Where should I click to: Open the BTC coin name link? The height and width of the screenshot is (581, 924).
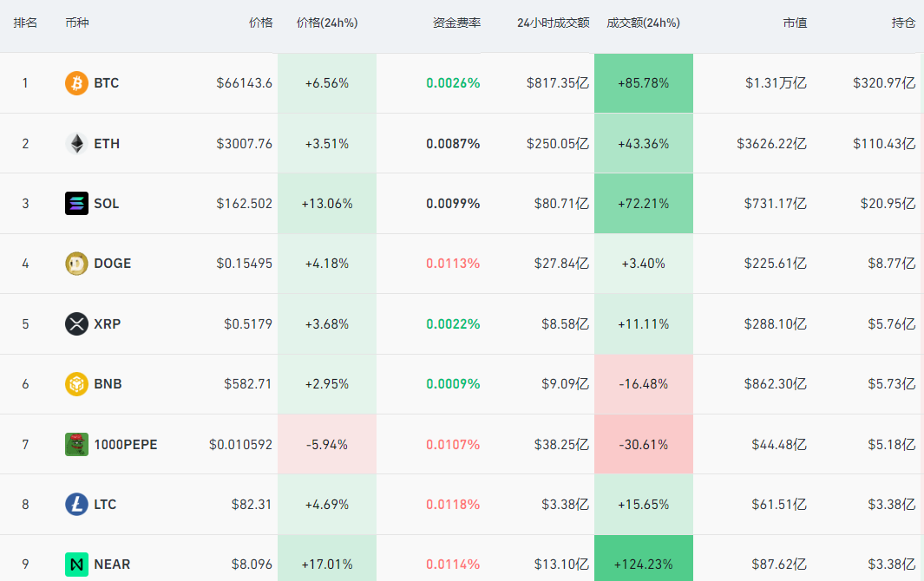[x=107, y=83]
